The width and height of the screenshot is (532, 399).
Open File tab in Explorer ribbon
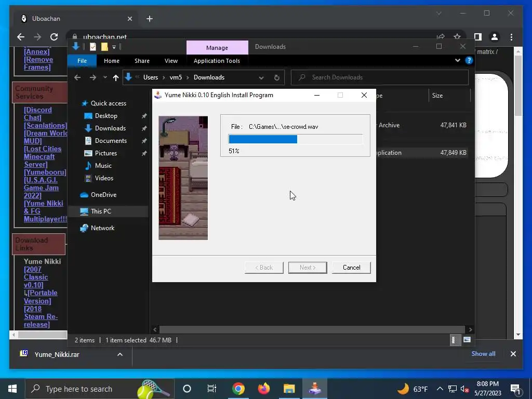pyautogui.click(x=82, y=61)
